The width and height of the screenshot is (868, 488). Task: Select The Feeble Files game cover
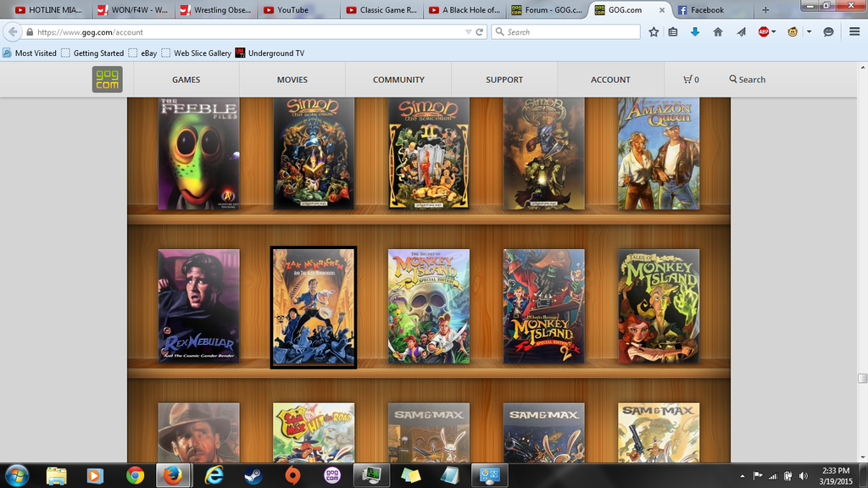click(x=198, y=154)
